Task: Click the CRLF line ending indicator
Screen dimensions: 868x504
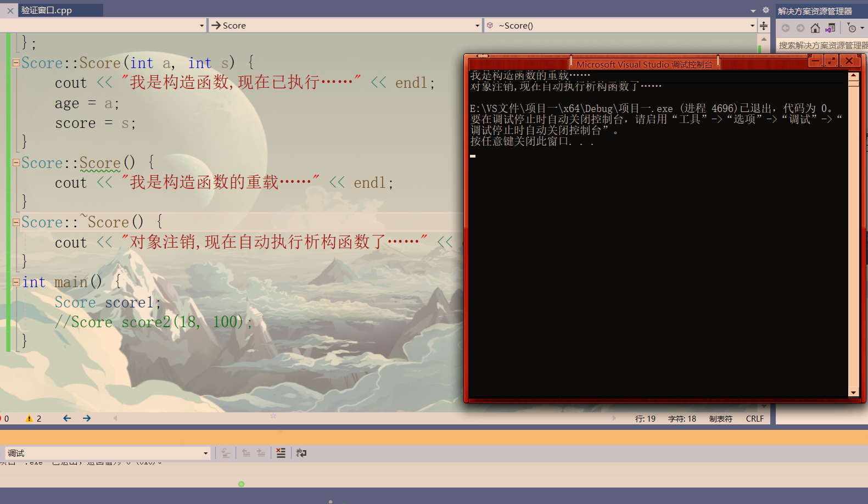Action: 755,419
